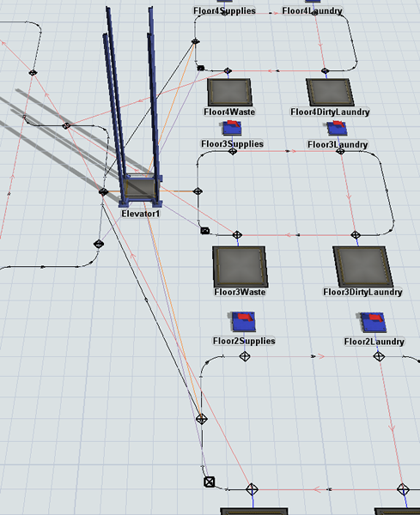
Task: Select the Floor4DirtyLaundry queue
Action: 330,92
